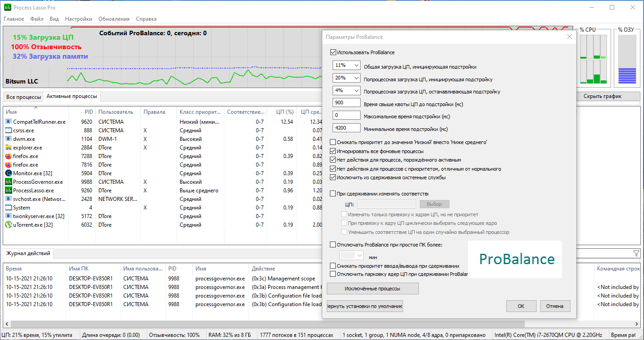644x340 pixels.
Task: Select the '(0x3c) Management scope' log entry
Action: tap(283, 279)
